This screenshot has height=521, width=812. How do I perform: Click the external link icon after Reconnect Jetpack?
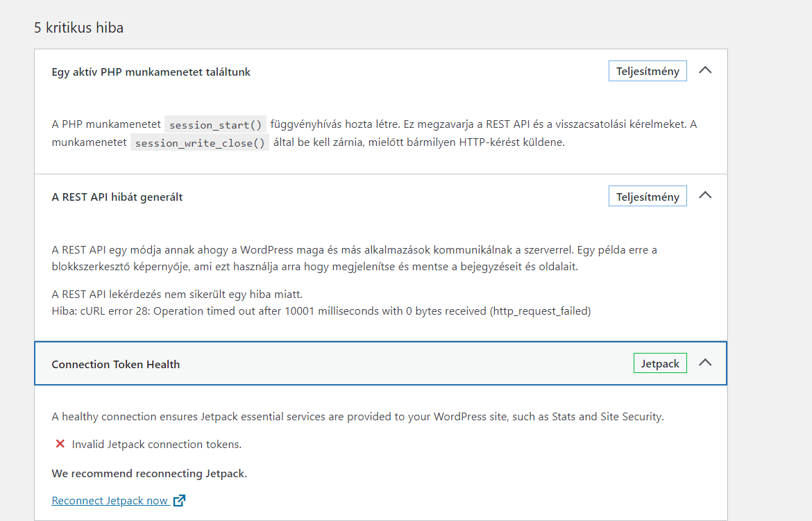click(179, 500)
